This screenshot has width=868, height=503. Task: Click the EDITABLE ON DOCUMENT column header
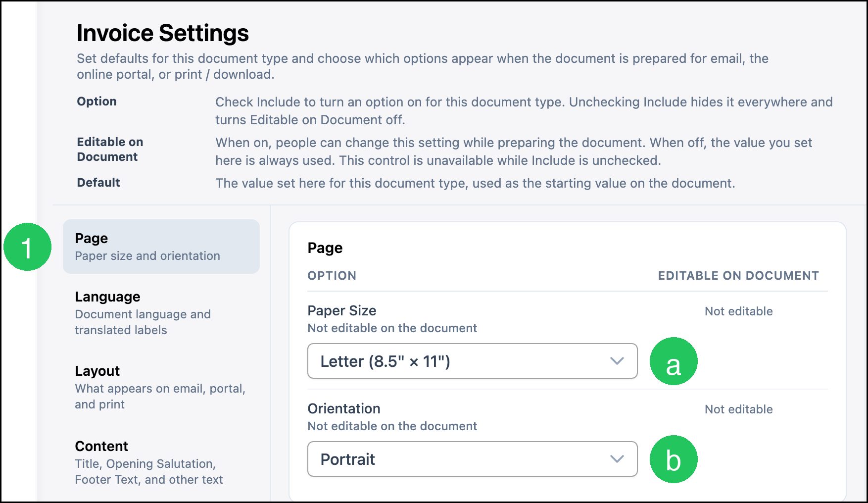[738, 276]
